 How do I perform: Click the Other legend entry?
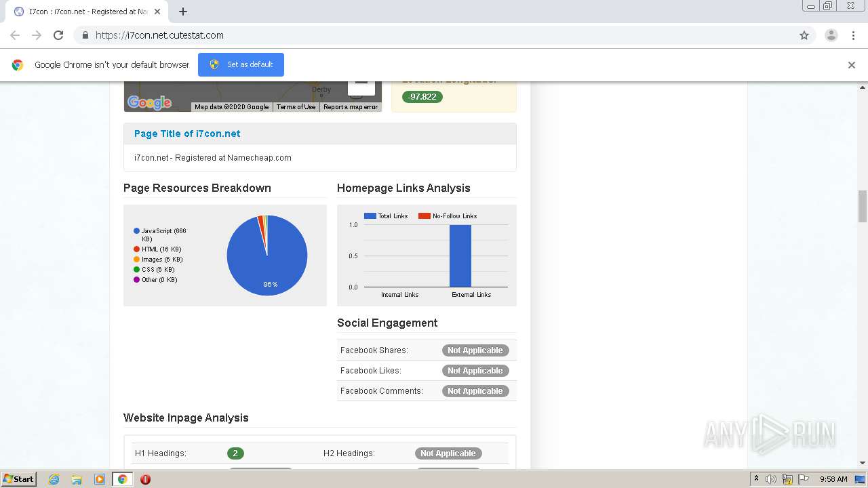pyautogui.click(x=155, y=280)
